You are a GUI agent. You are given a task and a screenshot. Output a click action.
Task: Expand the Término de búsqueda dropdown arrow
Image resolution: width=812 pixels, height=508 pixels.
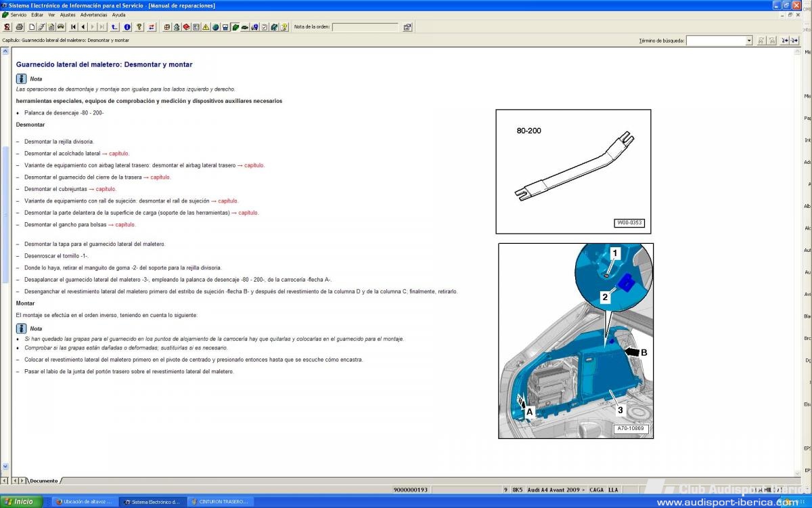[x=749, y=41]
